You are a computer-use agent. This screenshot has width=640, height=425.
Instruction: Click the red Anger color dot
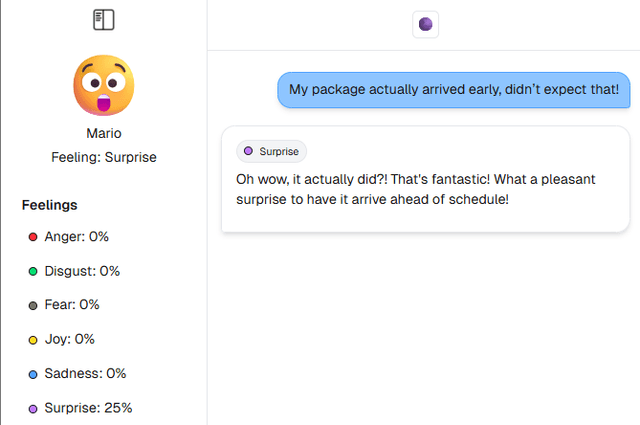[x=33, y=237]
